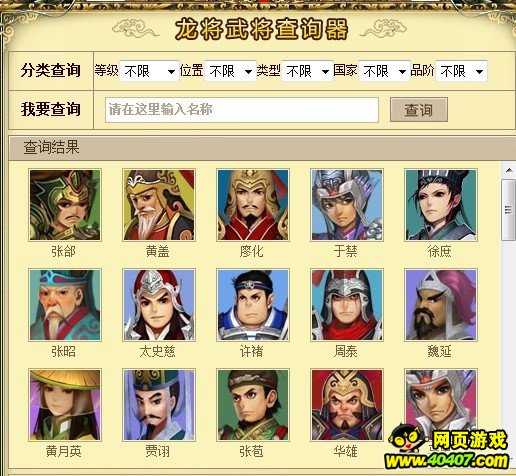Choose the 黄月英 character portrait

(x=65, y=405)
